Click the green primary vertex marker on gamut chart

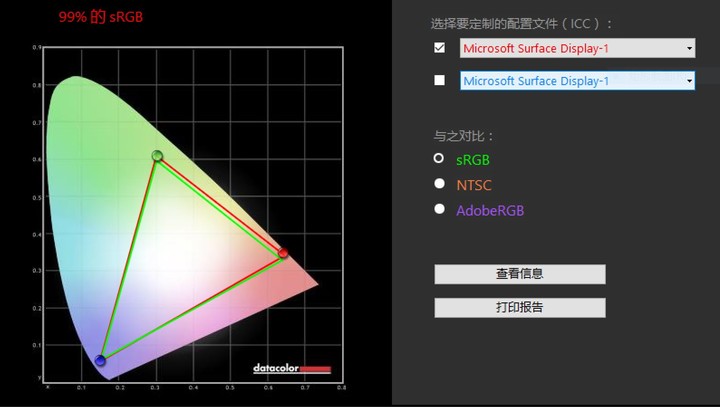click(x=157, y=155)
